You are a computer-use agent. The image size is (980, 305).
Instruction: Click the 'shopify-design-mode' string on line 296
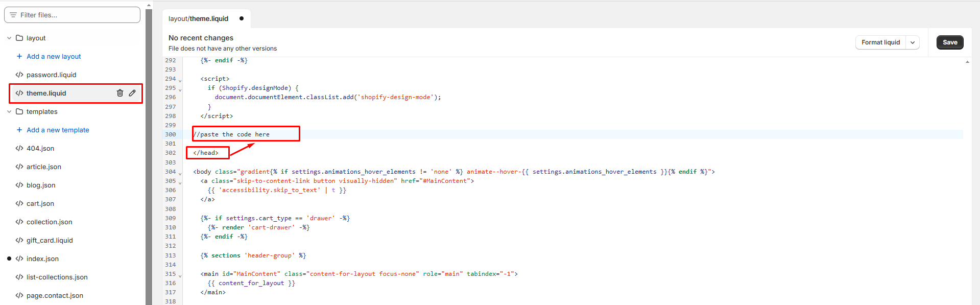(x=396, y=97)
